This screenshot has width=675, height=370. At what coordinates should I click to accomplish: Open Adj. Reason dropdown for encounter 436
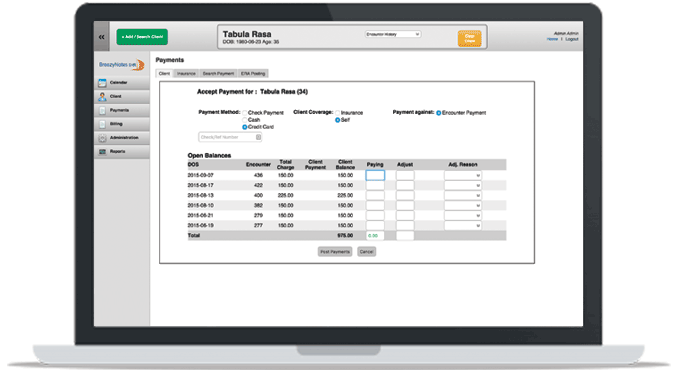(x=463, y=175)
